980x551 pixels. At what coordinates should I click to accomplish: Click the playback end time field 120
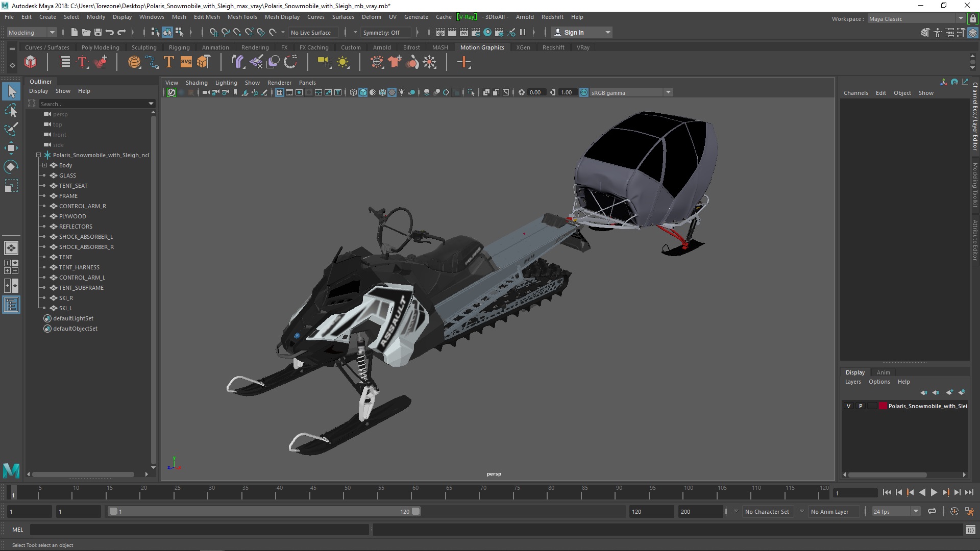click(x=651, y=512)
